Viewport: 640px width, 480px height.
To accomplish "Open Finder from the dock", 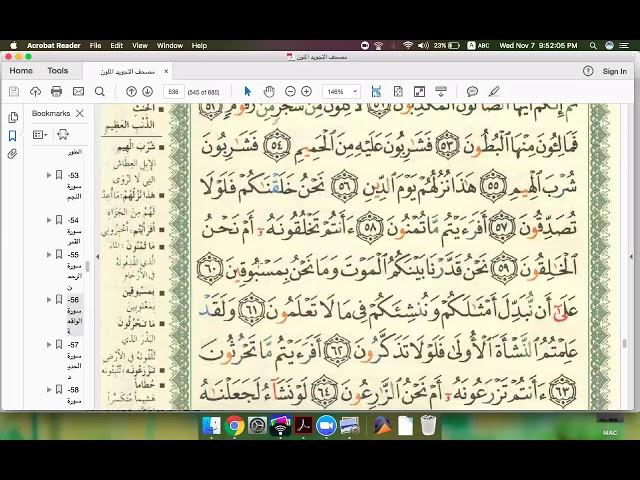I will [x=211, y=426].
